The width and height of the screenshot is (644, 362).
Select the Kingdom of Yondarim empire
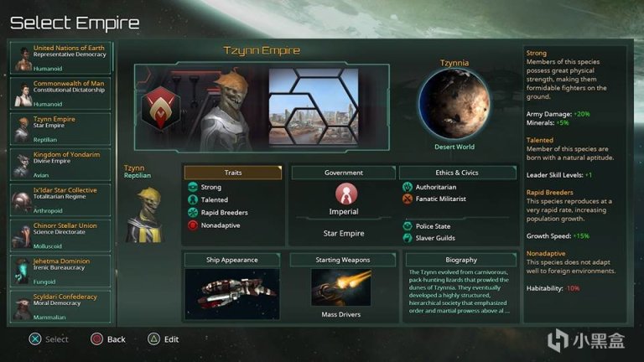pos(60,164)
